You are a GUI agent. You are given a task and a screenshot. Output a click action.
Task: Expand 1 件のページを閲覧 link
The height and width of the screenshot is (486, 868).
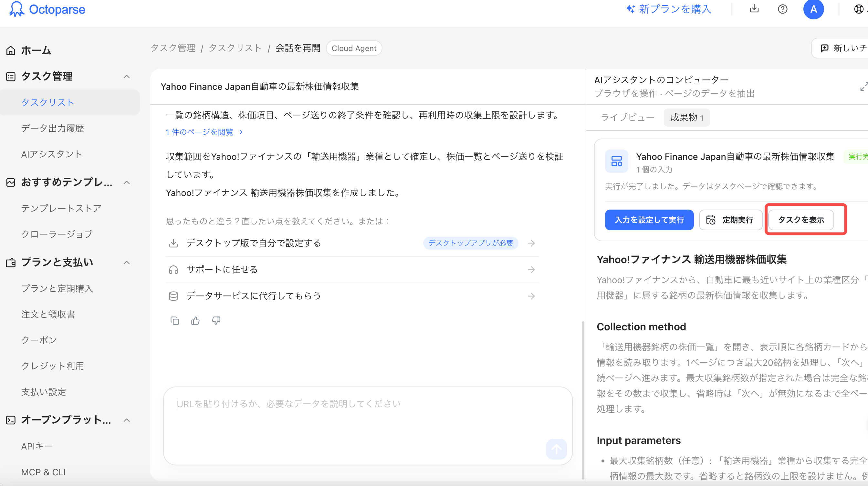pos(204,132)
